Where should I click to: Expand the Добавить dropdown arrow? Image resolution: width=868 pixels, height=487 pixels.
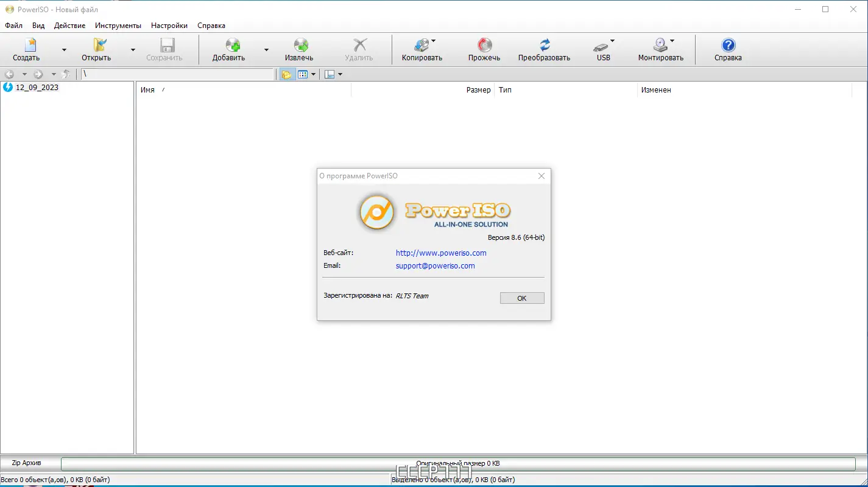266,50
